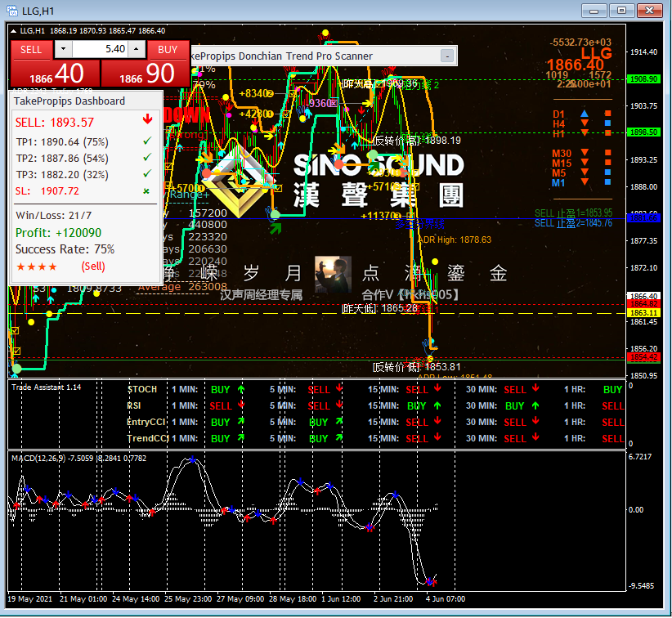Viewport: 672px width, 618px height.
Task: Click the TrendCCI 15 MIN SELL down arrow
Action: click(437, 437)
